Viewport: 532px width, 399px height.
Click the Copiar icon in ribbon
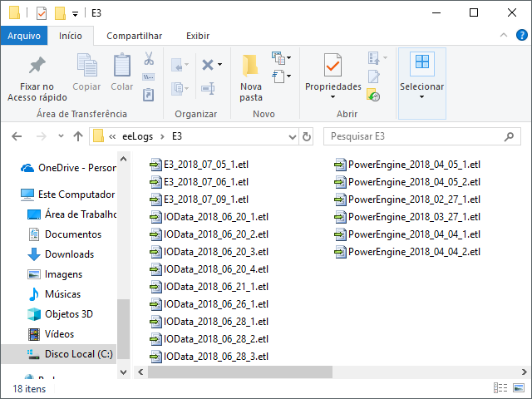tap(86, 66)
